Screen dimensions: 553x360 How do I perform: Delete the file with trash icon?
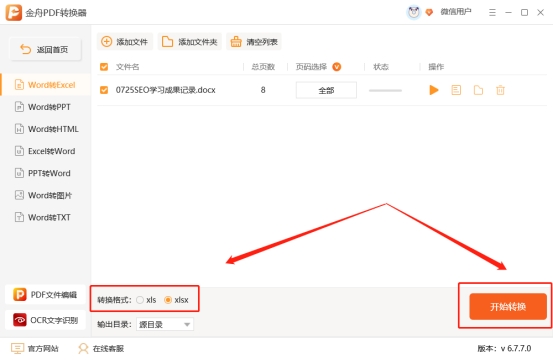click(500, 90)
